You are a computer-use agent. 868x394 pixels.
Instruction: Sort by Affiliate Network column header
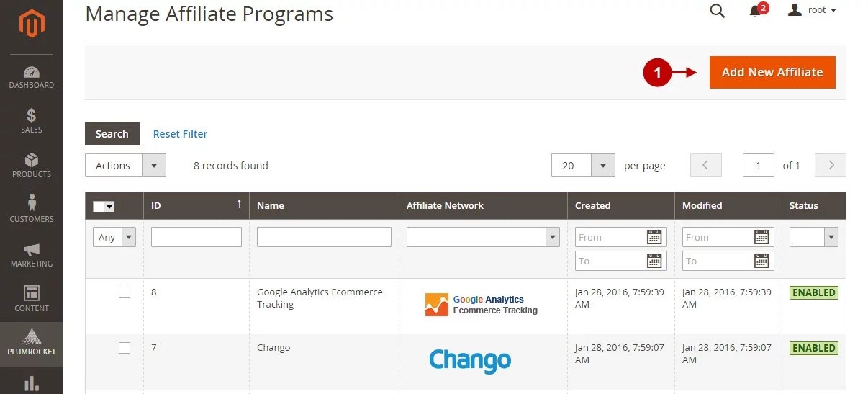445,205
